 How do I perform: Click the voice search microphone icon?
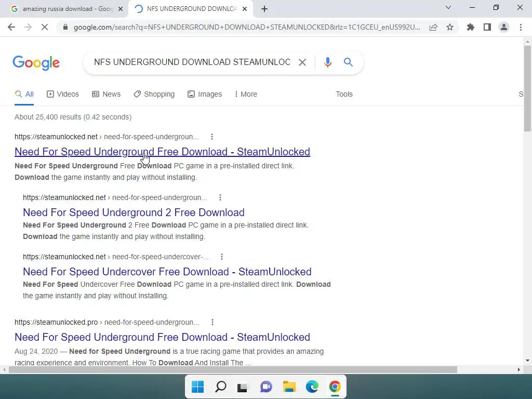coord(327,62)
